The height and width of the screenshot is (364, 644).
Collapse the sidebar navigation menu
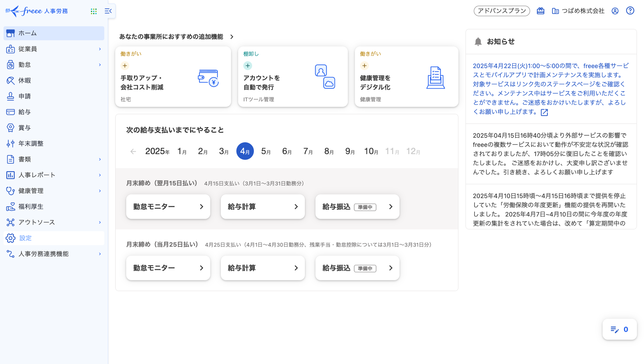[x=108, y=11]
